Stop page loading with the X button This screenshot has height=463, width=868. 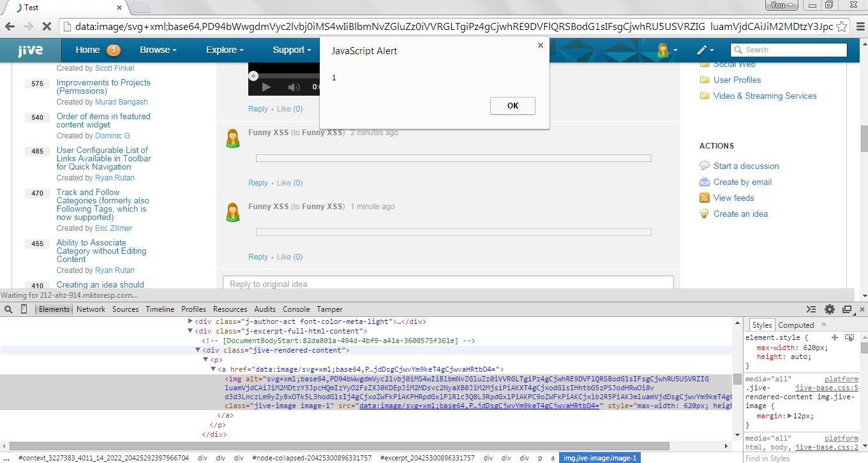[48, 26]
